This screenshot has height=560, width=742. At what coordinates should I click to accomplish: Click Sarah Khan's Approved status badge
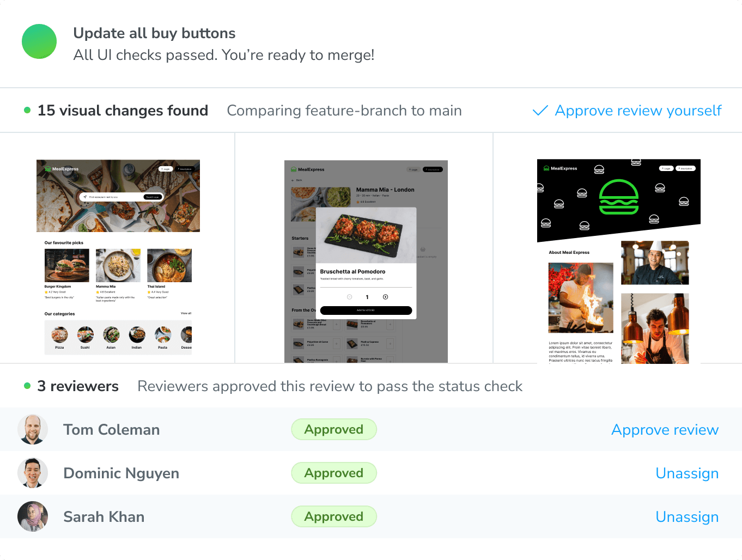tap(334, 516)
